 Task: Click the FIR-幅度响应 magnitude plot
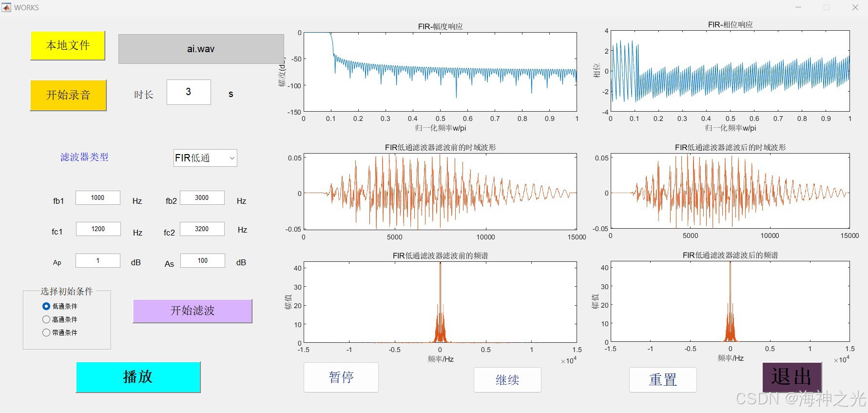click(440, 72)
